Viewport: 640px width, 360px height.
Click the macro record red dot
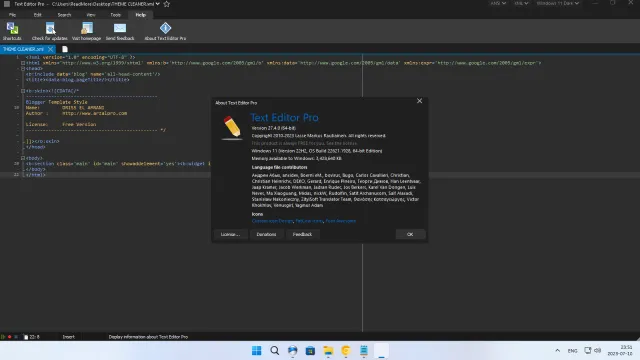click(9, 337)
